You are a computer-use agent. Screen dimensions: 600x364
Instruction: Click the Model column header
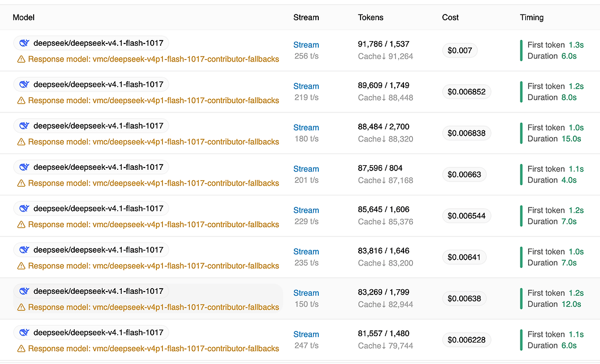coord(24,17)
